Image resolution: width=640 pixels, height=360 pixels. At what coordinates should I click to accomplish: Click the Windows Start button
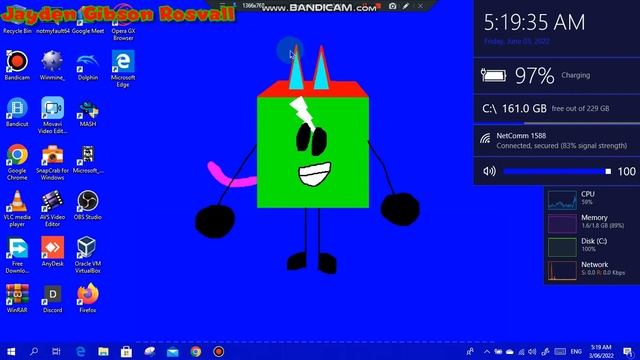click(11, 351)
